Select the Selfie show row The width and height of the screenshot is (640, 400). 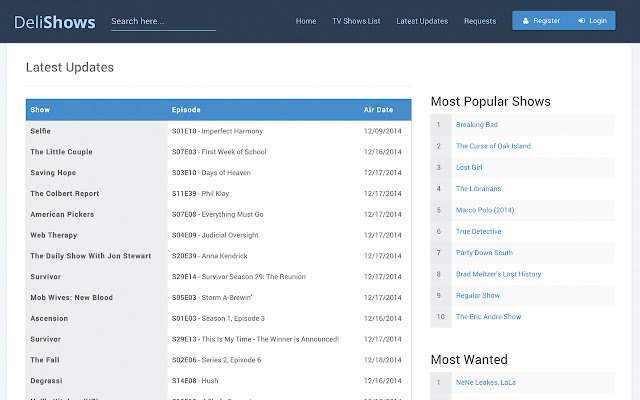tap(218, 131)
